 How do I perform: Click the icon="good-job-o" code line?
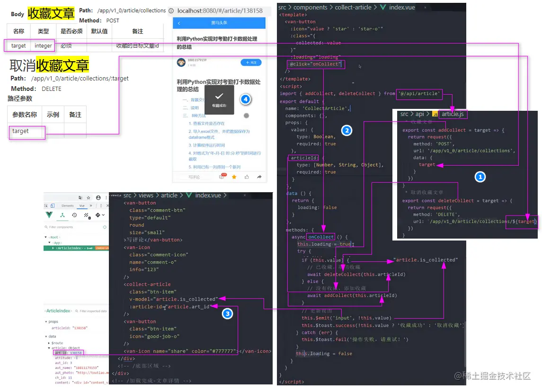pyautogui.click(x=154, y=336)
